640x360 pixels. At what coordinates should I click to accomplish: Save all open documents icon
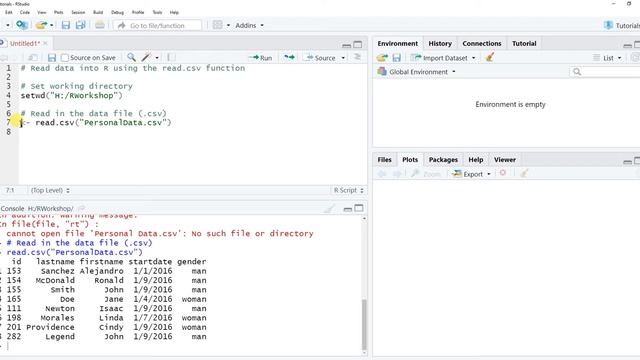(81, 25)
